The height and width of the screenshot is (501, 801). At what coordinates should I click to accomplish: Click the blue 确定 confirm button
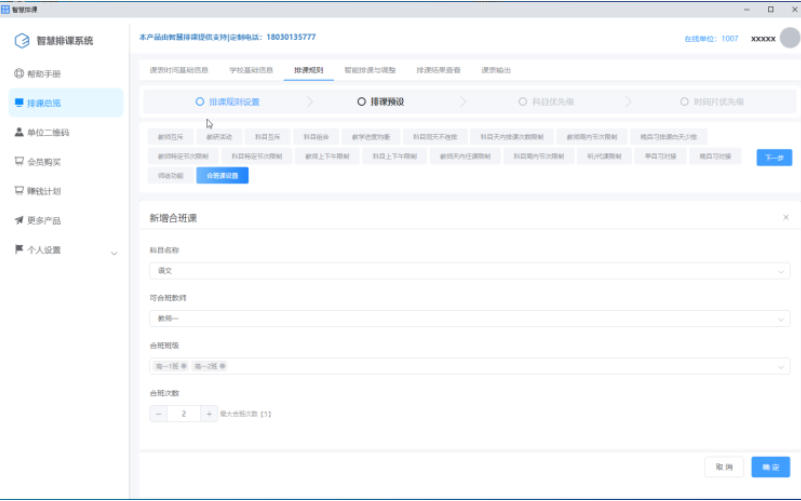770,467
